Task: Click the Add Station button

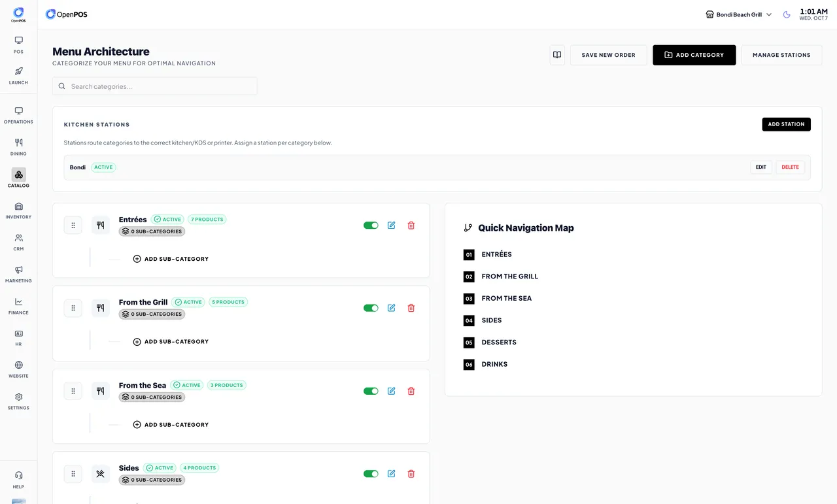Action: [786, 124]
